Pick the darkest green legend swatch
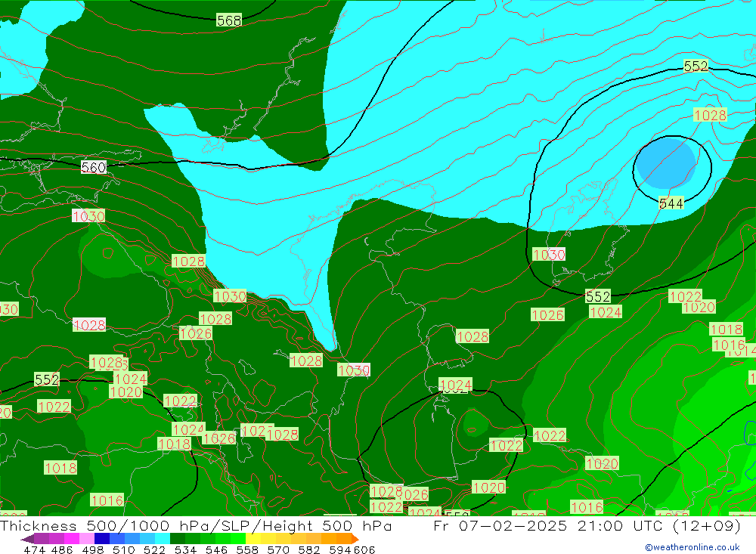Screen dimensions: 756x554 coord(178,538)
